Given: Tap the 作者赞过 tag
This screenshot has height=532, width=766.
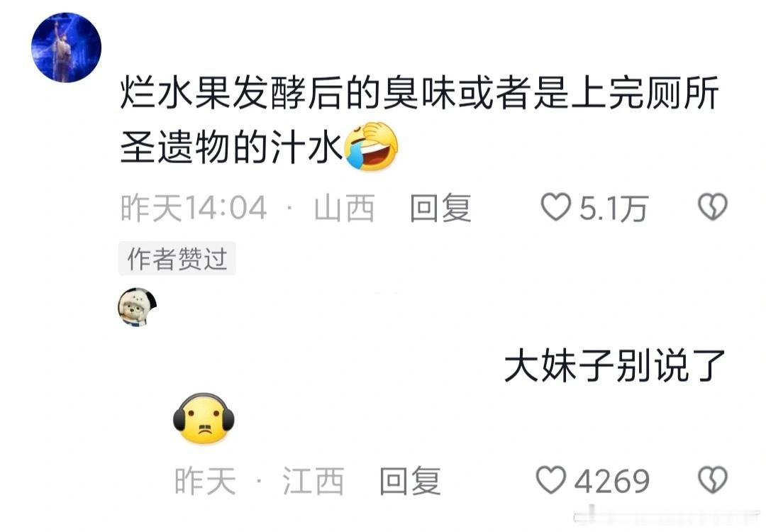Looking at the screenshot, I should click(x=177, y=258).
